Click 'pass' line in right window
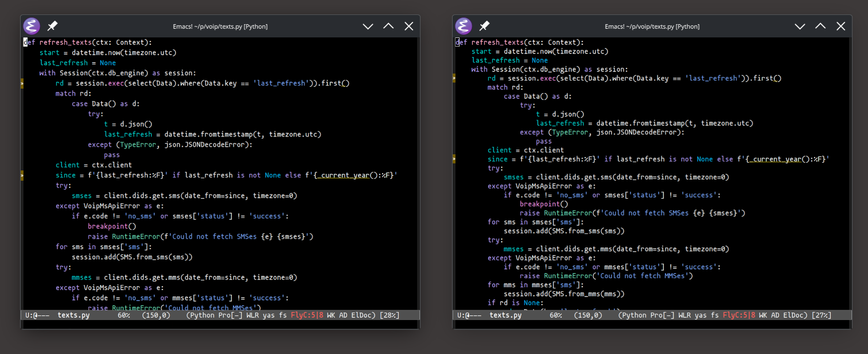The width and height of the screenshot is (868, 354). (544, 141)
